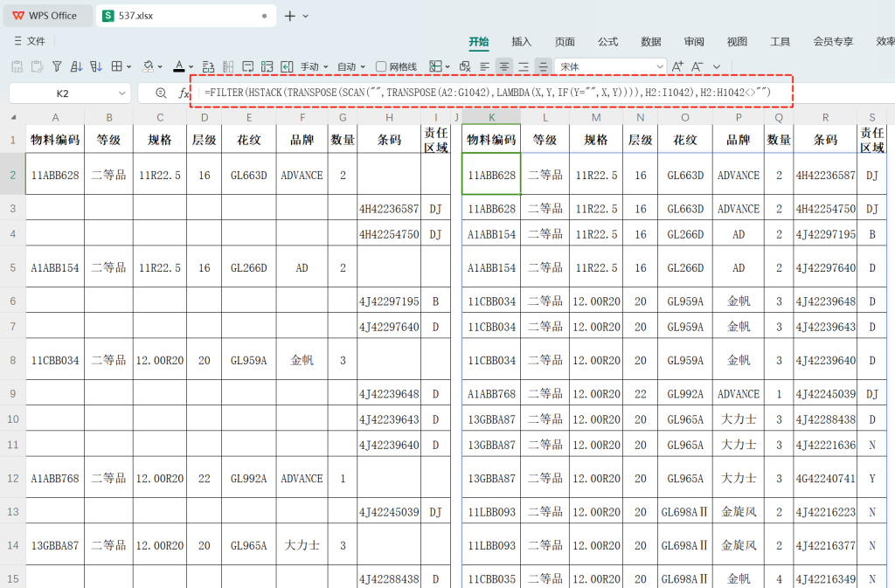Toggle horizontal center alignment
Screen dimensions: 895x588
click(x=504, y=66)
